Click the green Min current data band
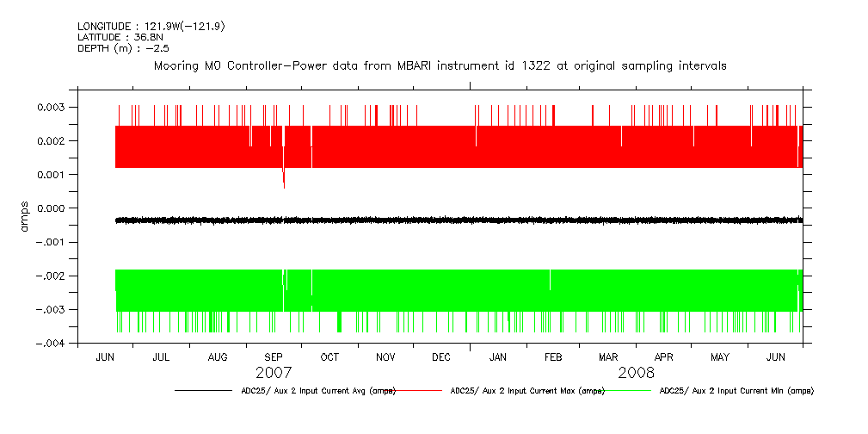The height and width of the screenshot is (434, 868). coord(456,290)
